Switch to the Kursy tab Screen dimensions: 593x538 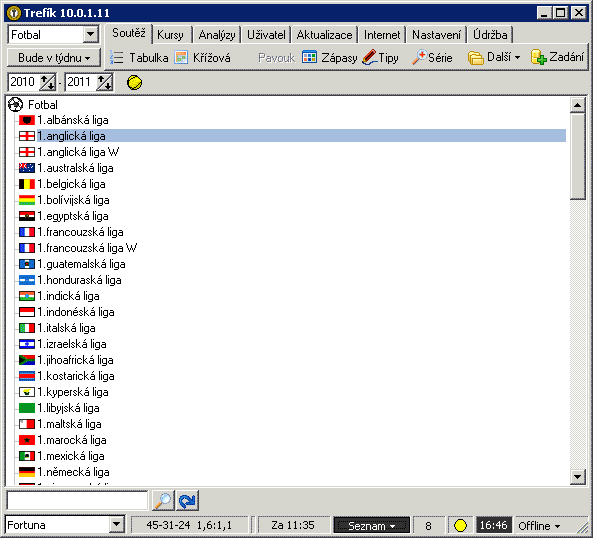[x=170, y=35]
